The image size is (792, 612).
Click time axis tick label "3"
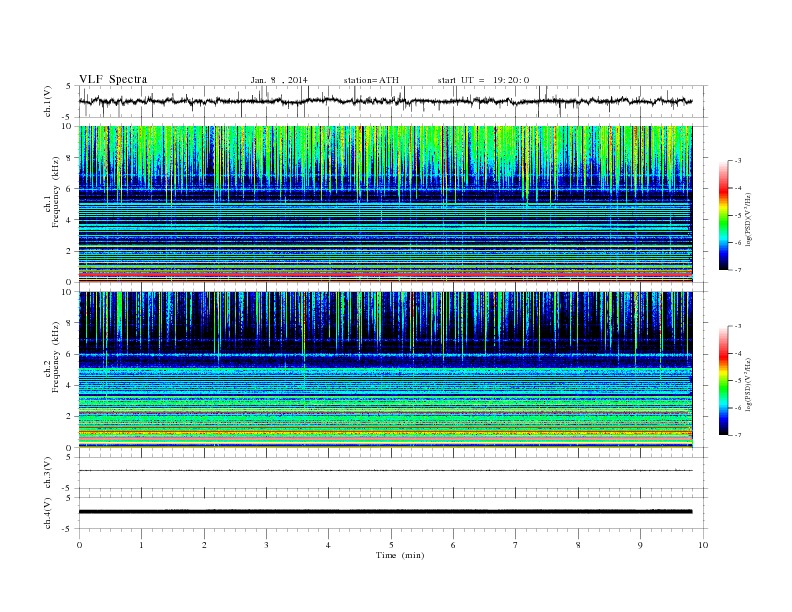point(266,545)
